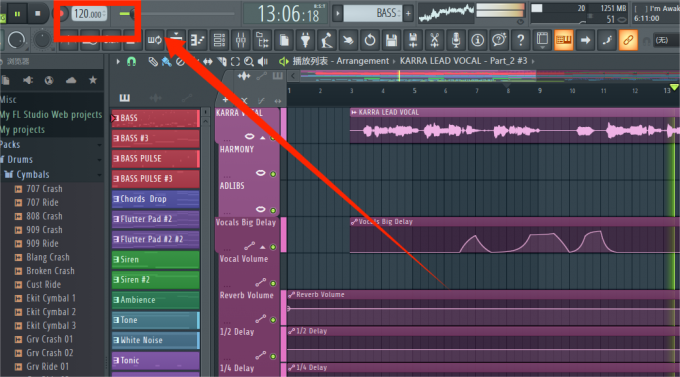
Task: Open the tempo tapper icon
Action: point(327,41)
